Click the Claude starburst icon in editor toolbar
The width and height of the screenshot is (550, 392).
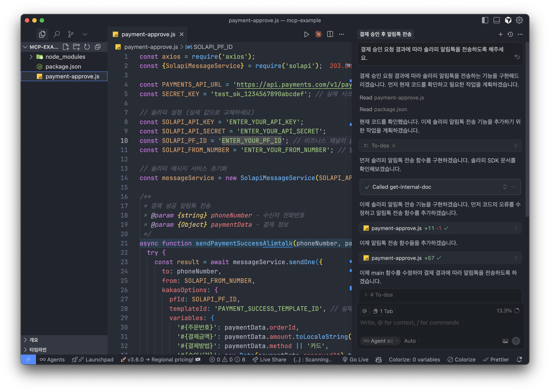[318, 34]
